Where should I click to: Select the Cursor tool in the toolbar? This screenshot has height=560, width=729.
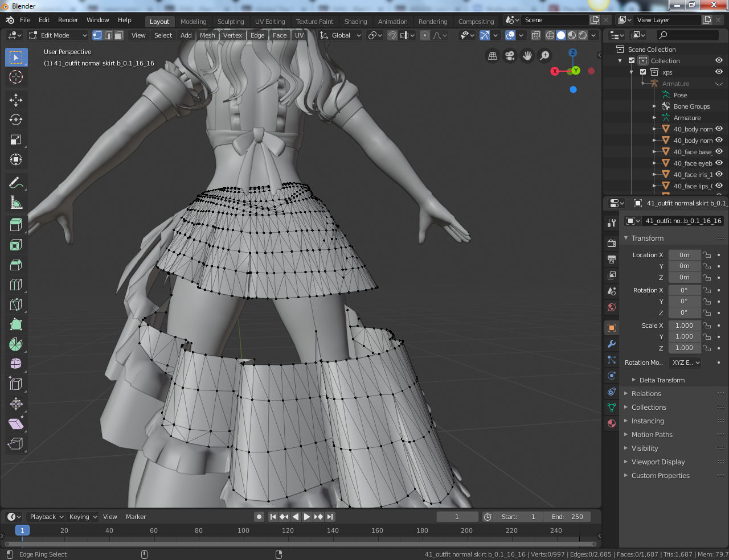coord(16,77)
